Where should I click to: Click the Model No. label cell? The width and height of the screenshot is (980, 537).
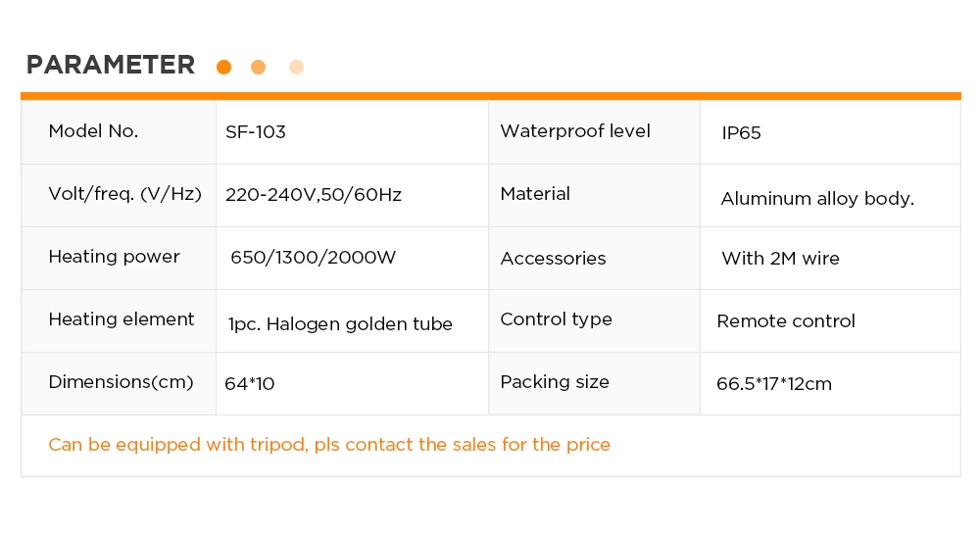point(93,131)
